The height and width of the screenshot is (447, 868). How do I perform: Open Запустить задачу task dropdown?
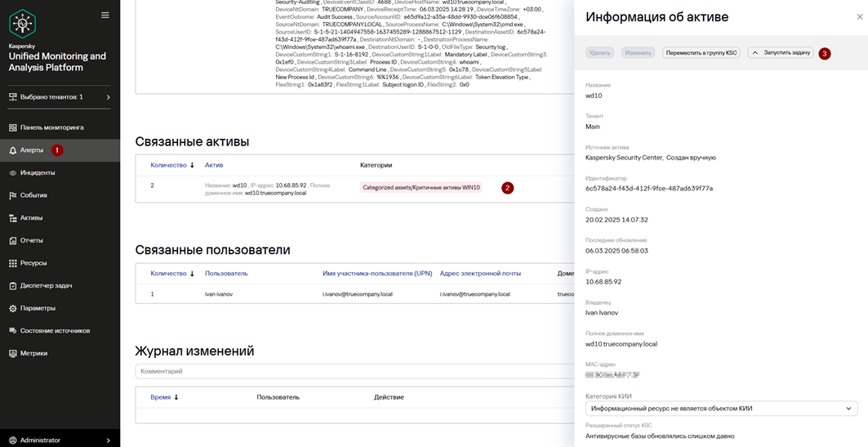781,53
